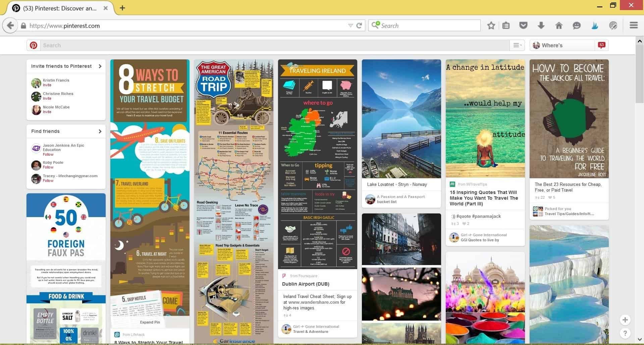Click the Pinterest logo icon
The height and width of the screenshot is (345, 644).
(34, 45)
